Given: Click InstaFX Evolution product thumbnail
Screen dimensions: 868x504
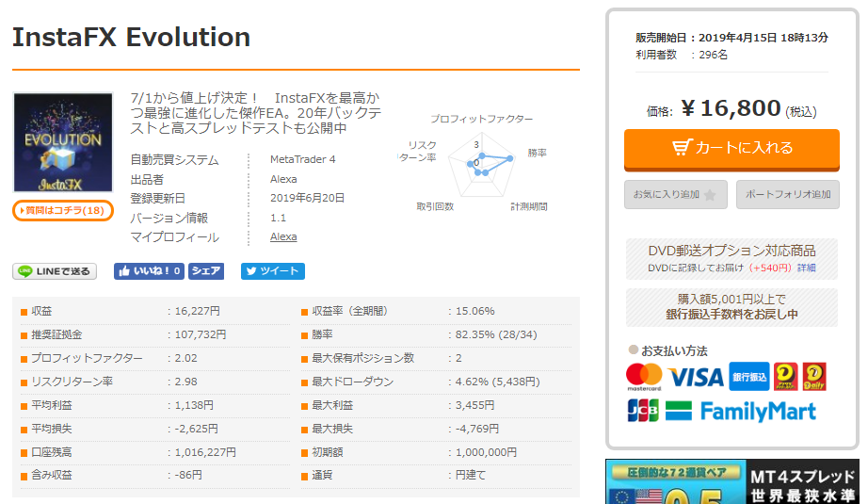Looking at the screenshot, I should pos(62,142).
